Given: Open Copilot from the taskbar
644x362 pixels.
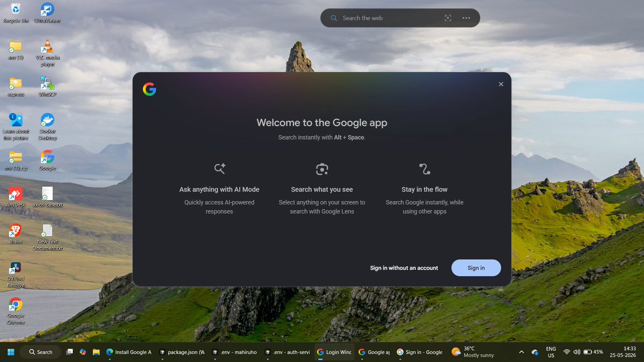Looking at the screenshot, I should [x=83, y=352].
